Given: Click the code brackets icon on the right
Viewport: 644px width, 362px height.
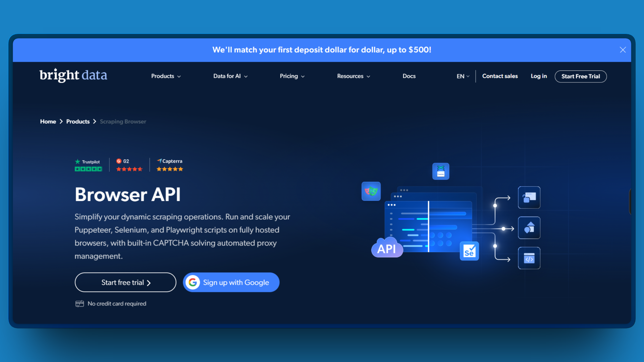Looking at the screenshot, I should (529, 258).
